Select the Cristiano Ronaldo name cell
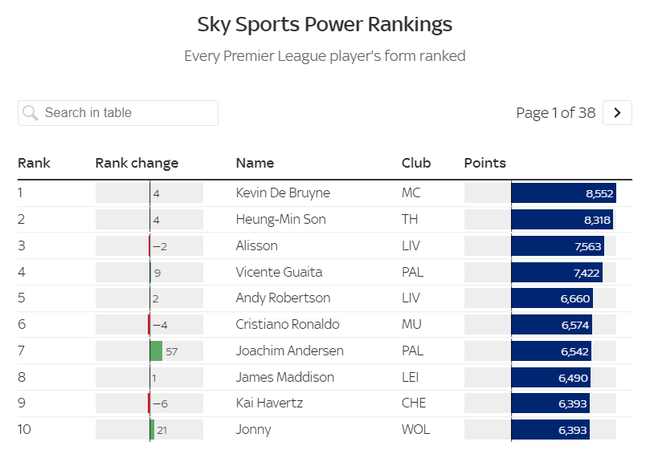The height and width of the screenshot is (462, 650). point(288,324)
